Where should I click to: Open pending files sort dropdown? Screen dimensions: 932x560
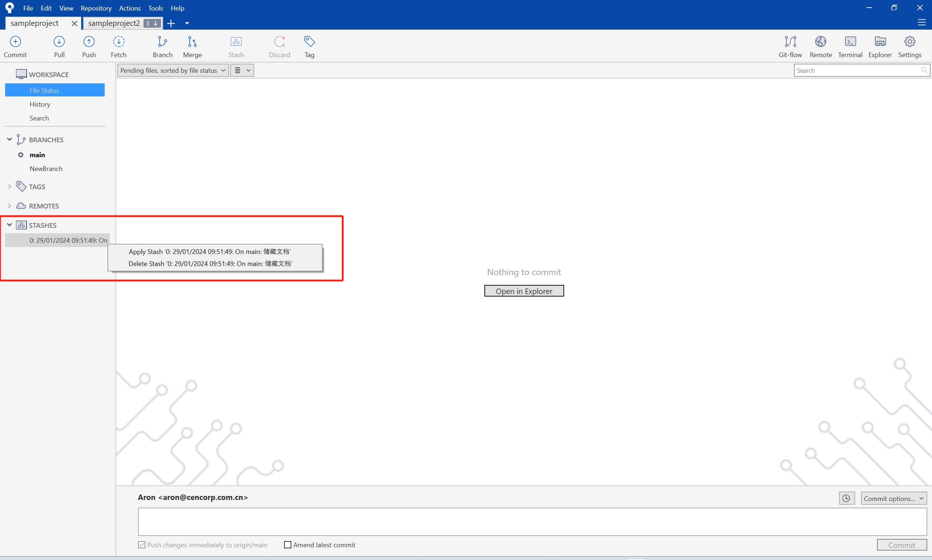[173, 70]
